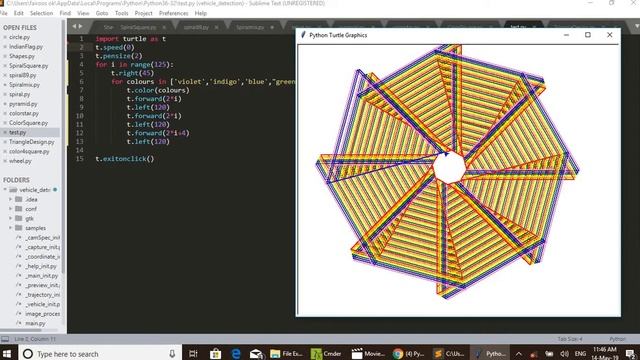The height and width of the screenshot is (360, 640).
Task: Open the Preferences menu
Action: coord(173,13)
